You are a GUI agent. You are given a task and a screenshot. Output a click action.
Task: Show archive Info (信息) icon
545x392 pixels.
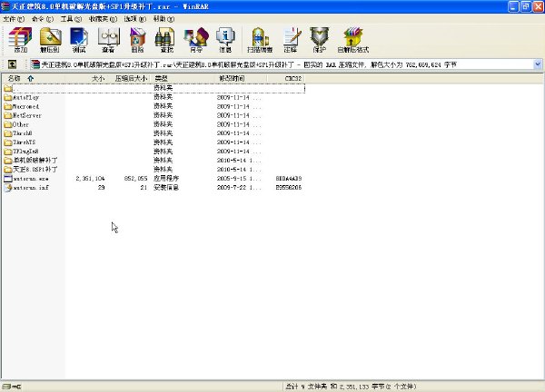pos(225,40)
